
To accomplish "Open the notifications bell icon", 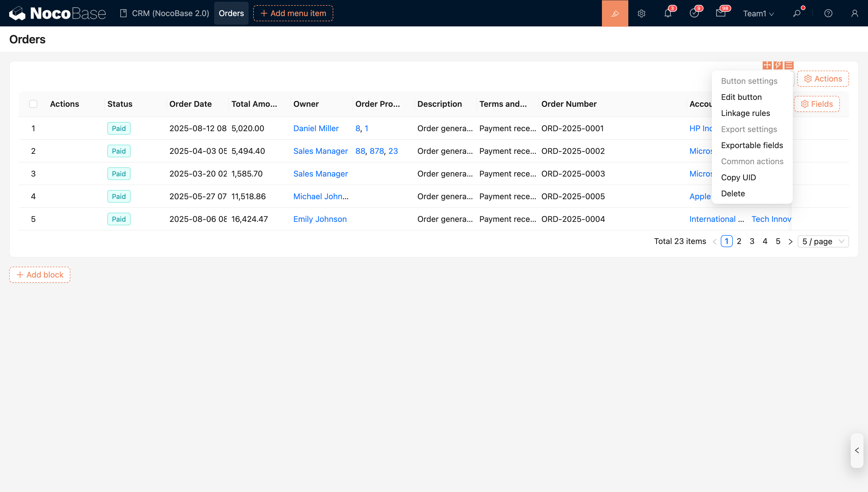I will point(668,13).
